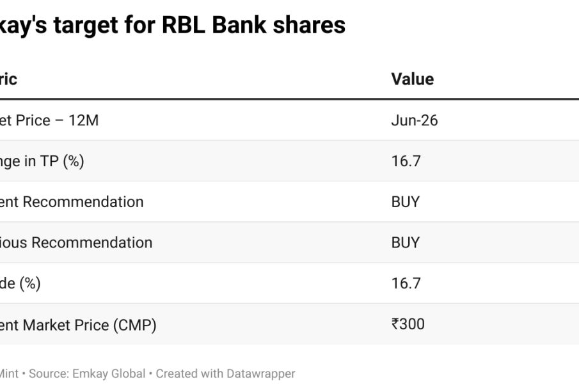The height and width of the screenshot is (392, 579).
Task: Select the Upside (%) row label
Action: click(x=20, y=283)
